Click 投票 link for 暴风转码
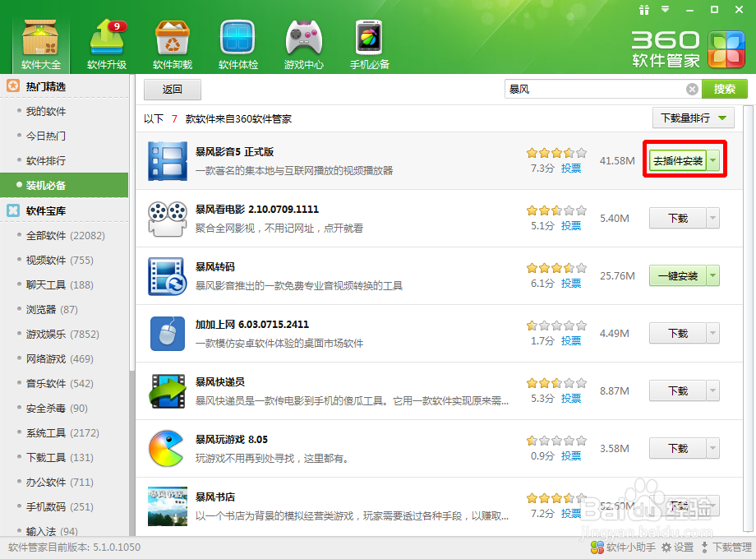The width and height of the screenshot is (756, 559). (571, 283)
